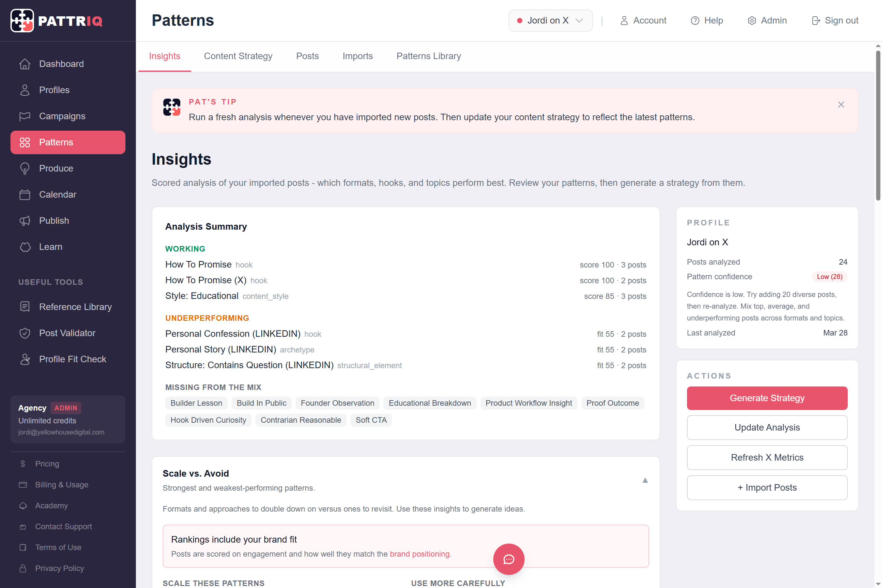The width and height of the screenshot is (882, 588).
Task: Click the ADMIN badge in Agency card
Action: (66, 408)
